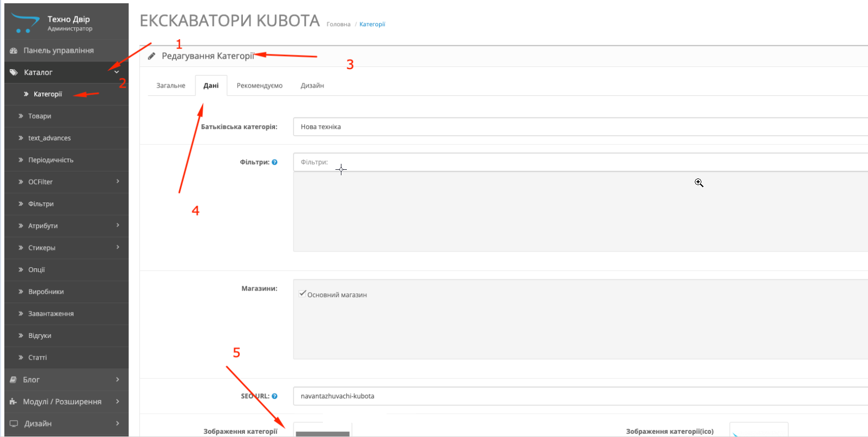The width and height of the screenshot is (868, 437).
Task: Click the Категорії breadcrumb link
Action: click(x=372, y=24)
